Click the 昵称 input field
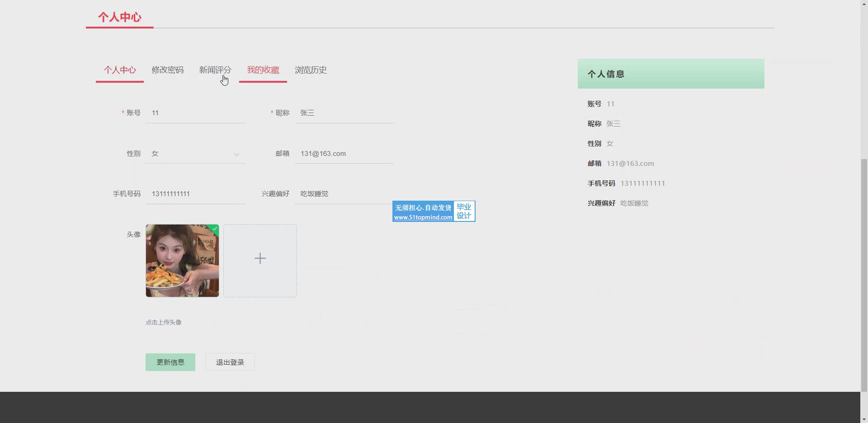Viewport: 868px width, 423px height. tap(344, 113)
